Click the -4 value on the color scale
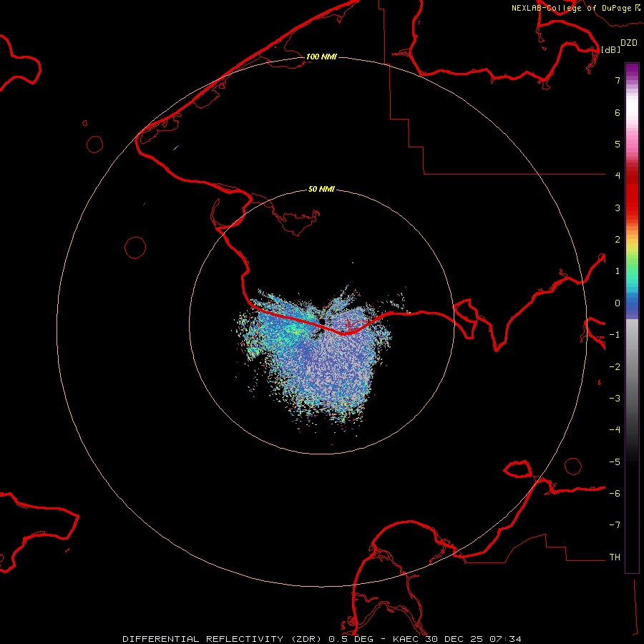Viewport: 644px width, 644px height. (x=615, y=429)
